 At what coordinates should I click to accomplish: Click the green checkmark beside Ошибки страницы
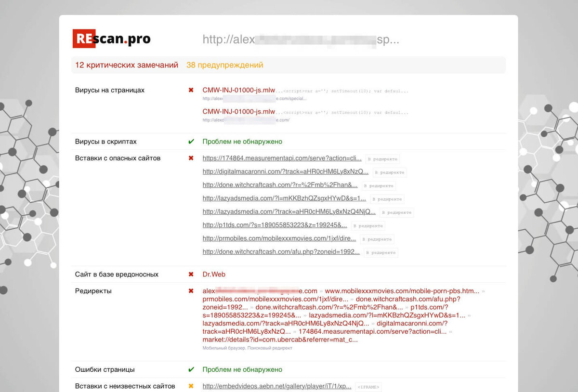click(191, 369)
